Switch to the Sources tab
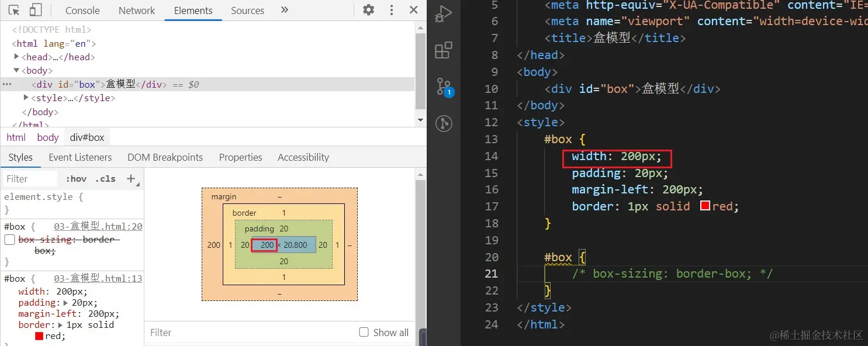This screenshot has width=868, height=346. point(247,11)
